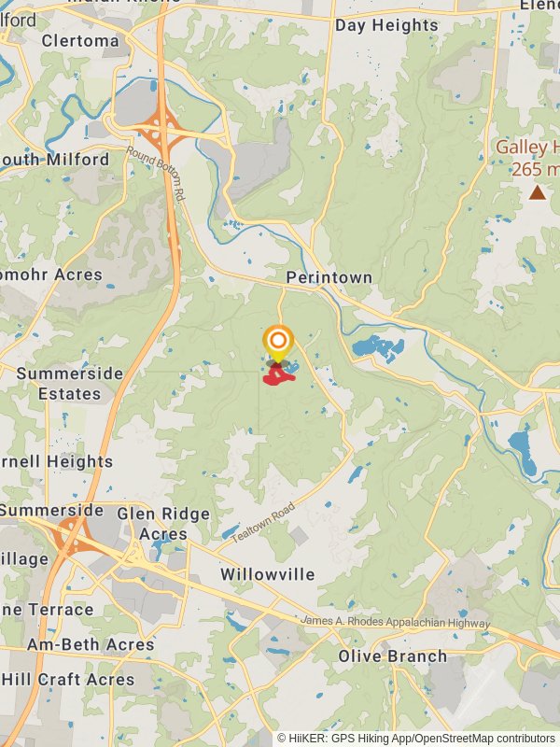The height and width of the screenshot is (747, 560).
Task: Click the Willowville town label
Action: pyautogui.click(x=268, y=574)
